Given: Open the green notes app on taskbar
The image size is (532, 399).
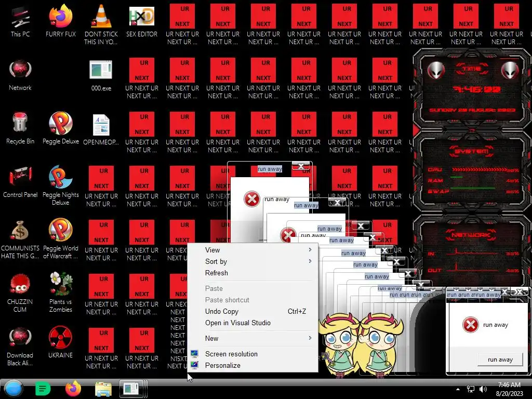Looking at the screenshot, I should click(x=43, y=389).
